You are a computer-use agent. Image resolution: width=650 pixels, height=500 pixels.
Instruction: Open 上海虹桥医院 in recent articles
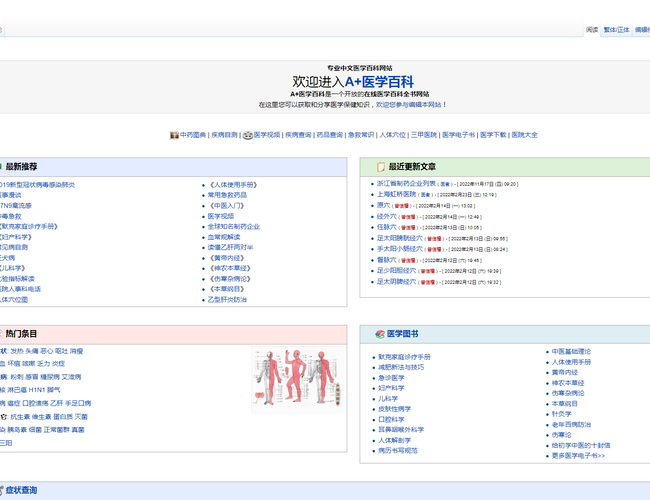pyautogui.click(x=396, y=194)
